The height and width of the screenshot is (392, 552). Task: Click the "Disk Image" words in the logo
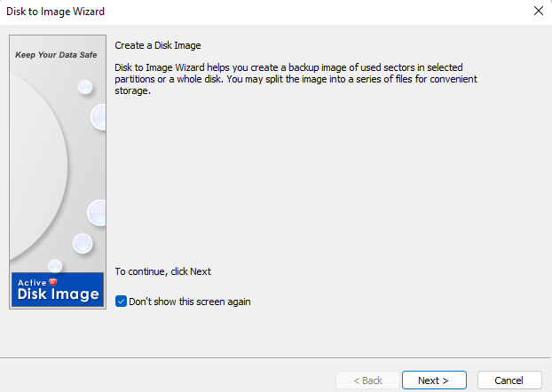coord(59,294)
